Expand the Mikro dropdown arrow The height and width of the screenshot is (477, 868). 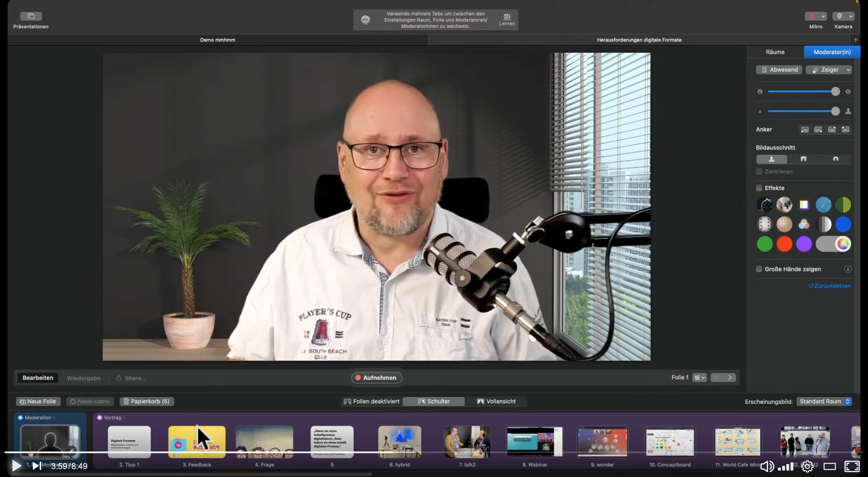click(x=823, y=16)
